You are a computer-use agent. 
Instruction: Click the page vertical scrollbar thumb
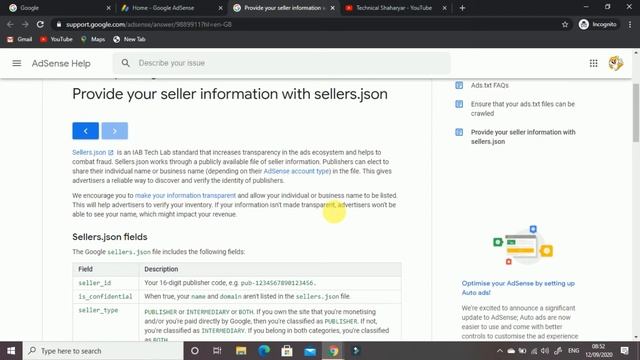[636, 113]
